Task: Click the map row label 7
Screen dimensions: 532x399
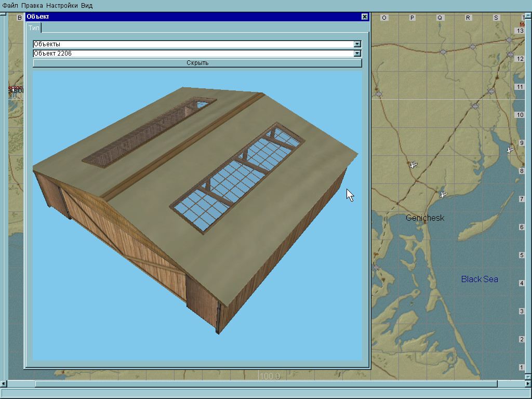Action: (x=522, y=199)
